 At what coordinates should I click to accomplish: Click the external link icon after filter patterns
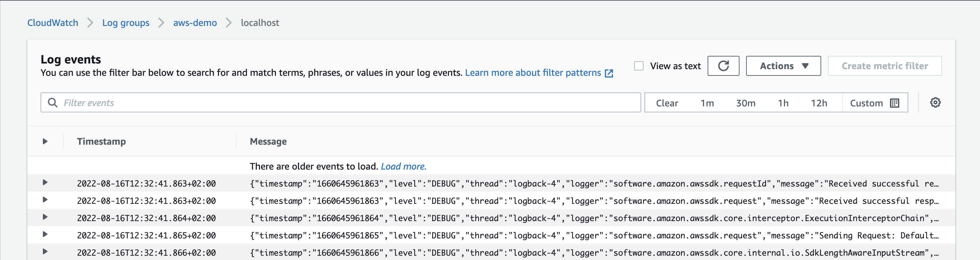click(609, 73)
